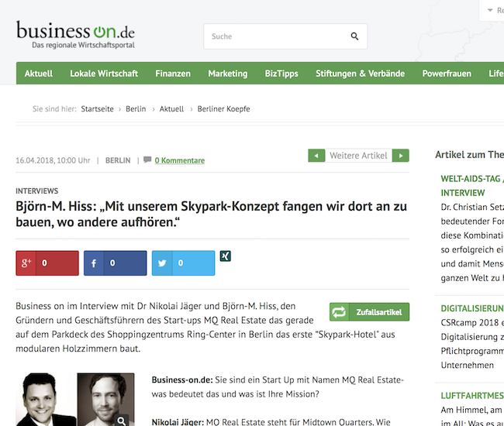This screenshot has height=426, width=504.
Task: Open the DIGITALISIERUNG sidebar article
Action: tap(472, 308)
